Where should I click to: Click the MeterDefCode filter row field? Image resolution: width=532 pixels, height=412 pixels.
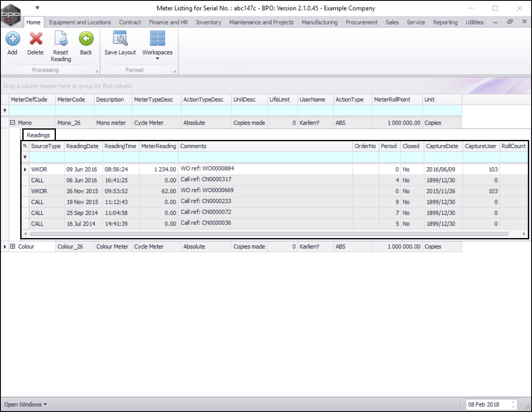32,111
